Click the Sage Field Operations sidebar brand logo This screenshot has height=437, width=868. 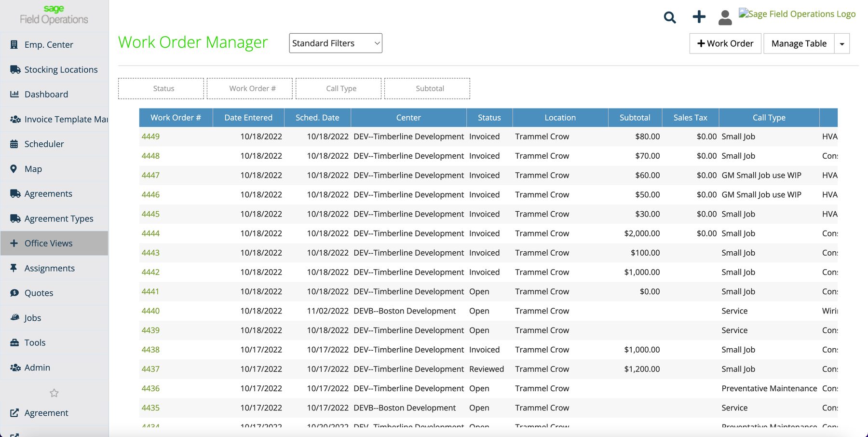coord(54,15)
